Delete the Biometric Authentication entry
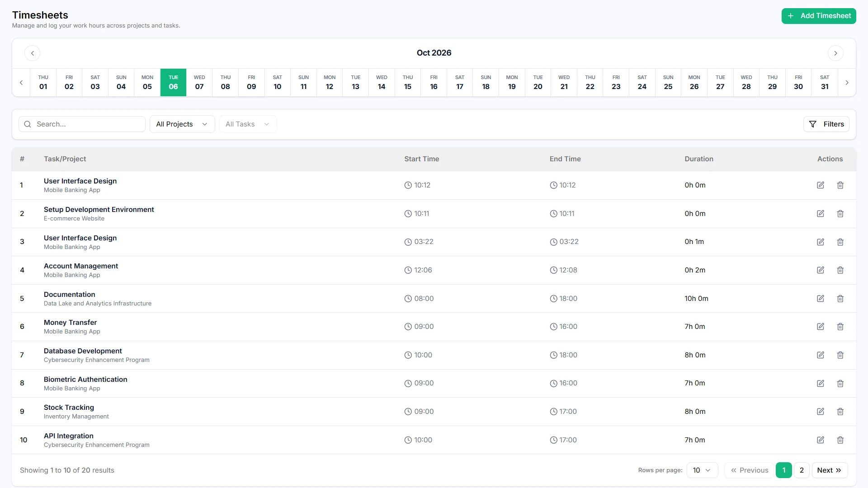 (840, 383)
